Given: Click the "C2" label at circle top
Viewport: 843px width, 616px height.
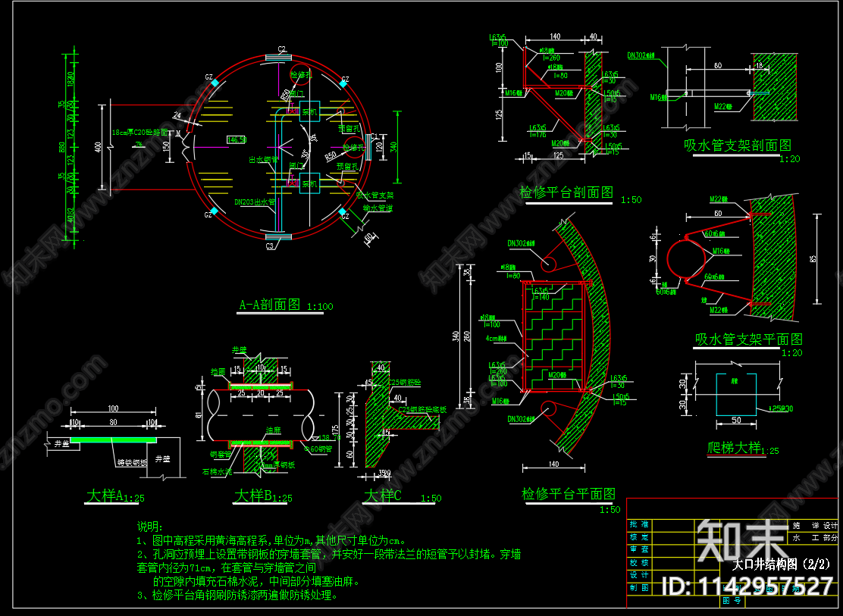Looking at the screenshot, I should point(282,49).
